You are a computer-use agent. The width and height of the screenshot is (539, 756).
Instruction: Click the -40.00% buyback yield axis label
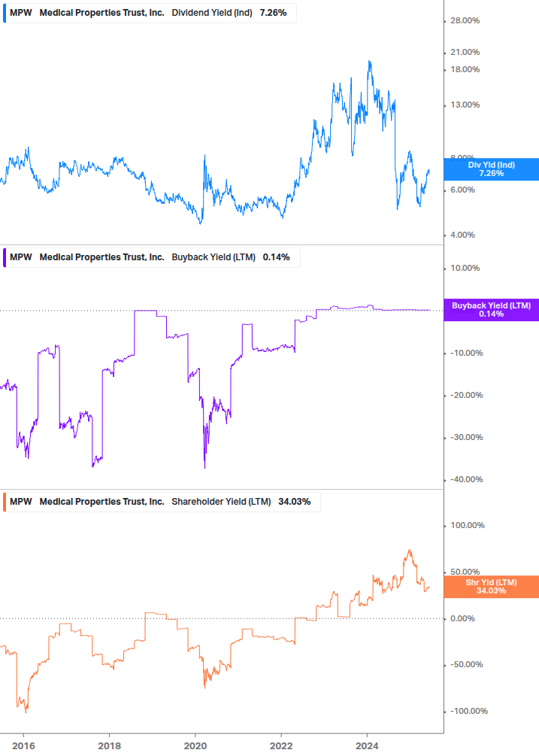tap(466, 480)
